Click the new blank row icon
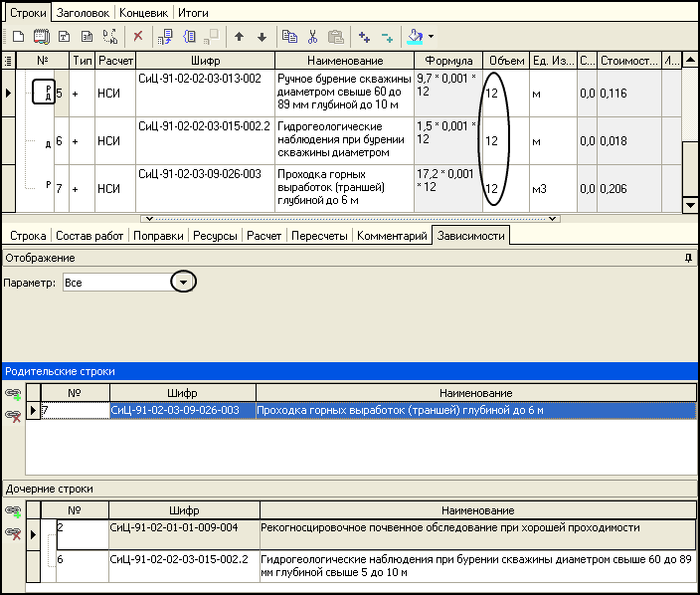The image size is (700, 595). [18, 37]
